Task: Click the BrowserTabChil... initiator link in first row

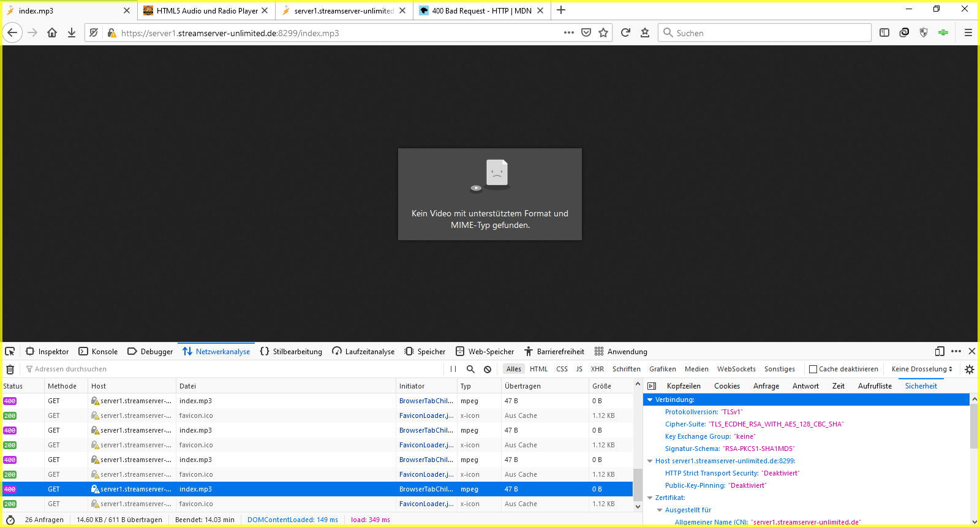Action: pos(426,401)
